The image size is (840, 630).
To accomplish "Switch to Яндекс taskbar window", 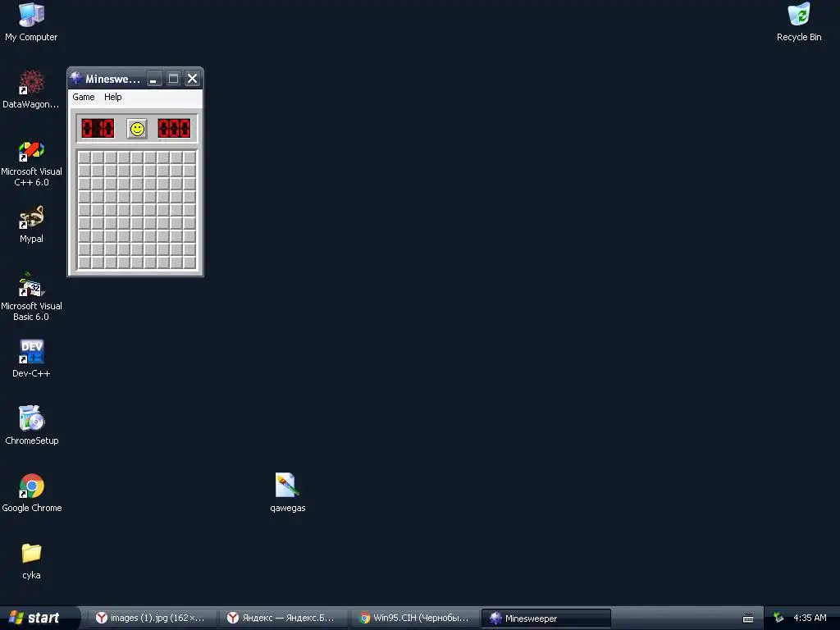I will tap(284, 619).
